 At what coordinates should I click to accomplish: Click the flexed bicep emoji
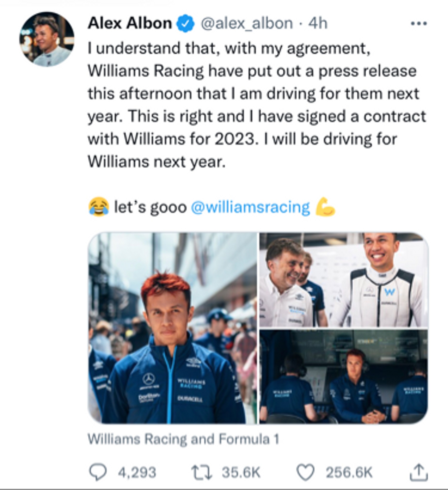325,206
